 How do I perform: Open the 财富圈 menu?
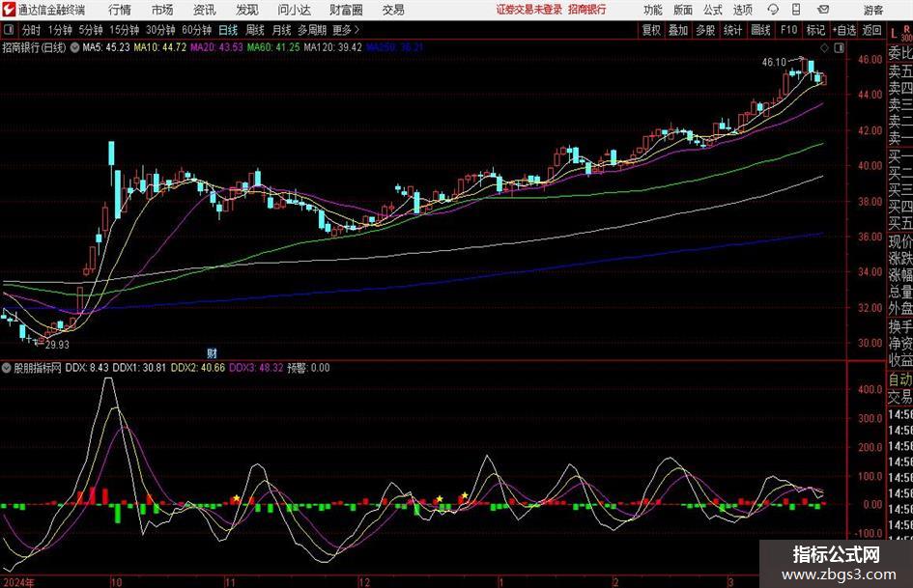pos(346,10)
